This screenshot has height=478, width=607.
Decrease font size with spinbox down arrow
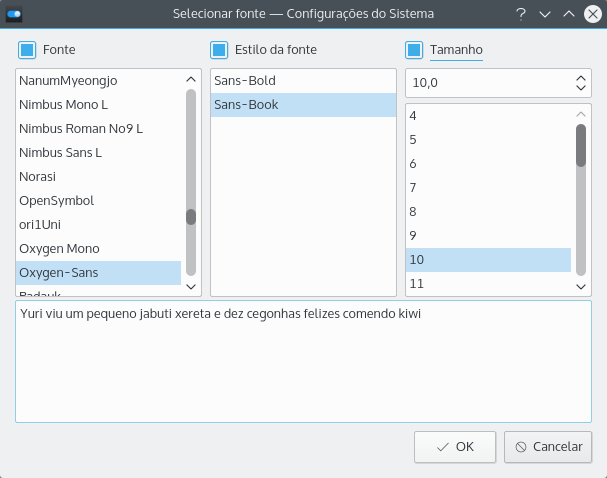[581, 89]
